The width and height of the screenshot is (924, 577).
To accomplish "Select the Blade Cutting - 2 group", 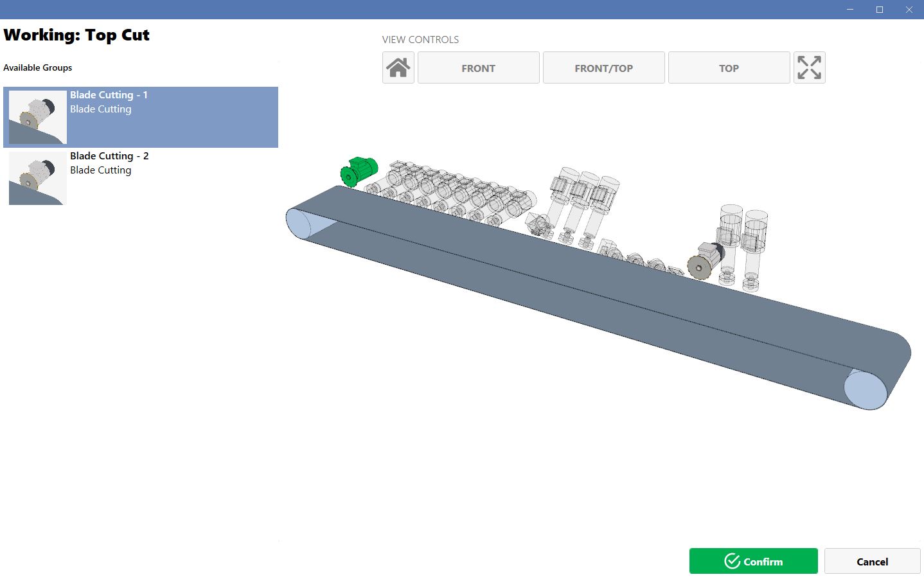I will [141, 178].
